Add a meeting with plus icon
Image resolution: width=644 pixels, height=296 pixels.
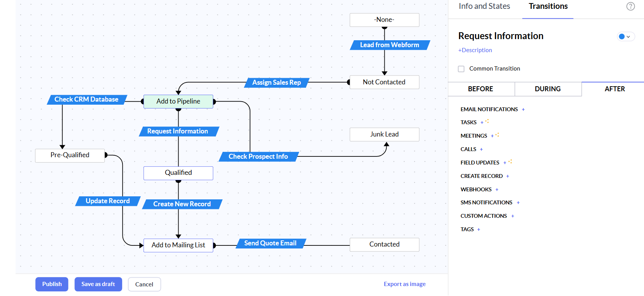[492, 136]
